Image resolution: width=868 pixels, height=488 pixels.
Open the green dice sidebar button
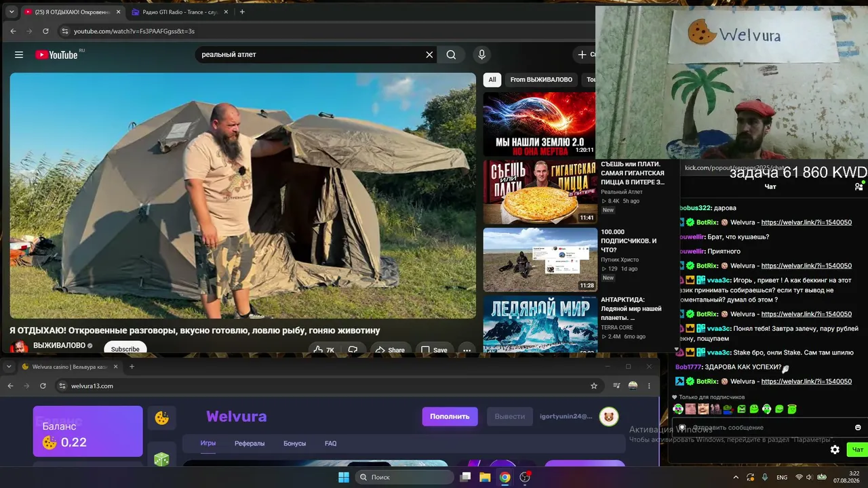162,460
